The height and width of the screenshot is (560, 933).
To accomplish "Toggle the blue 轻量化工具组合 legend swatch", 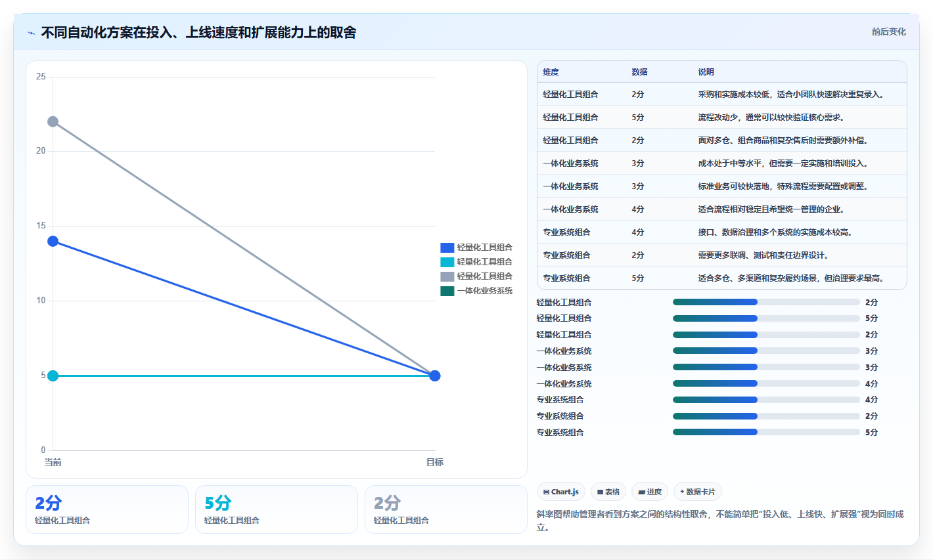I will (447, 248).
